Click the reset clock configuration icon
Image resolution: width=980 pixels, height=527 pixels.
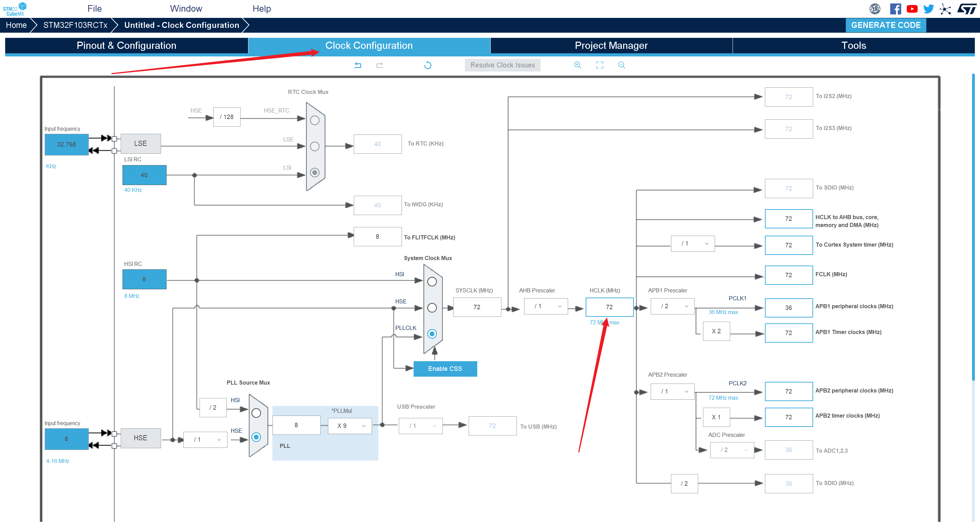(428, 65)
